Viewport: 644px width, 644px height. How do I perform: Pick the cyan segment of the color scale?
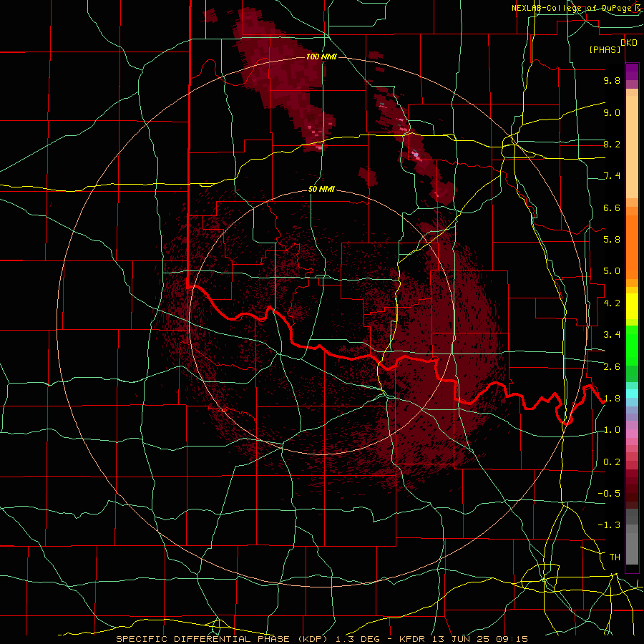pos(632,394)
